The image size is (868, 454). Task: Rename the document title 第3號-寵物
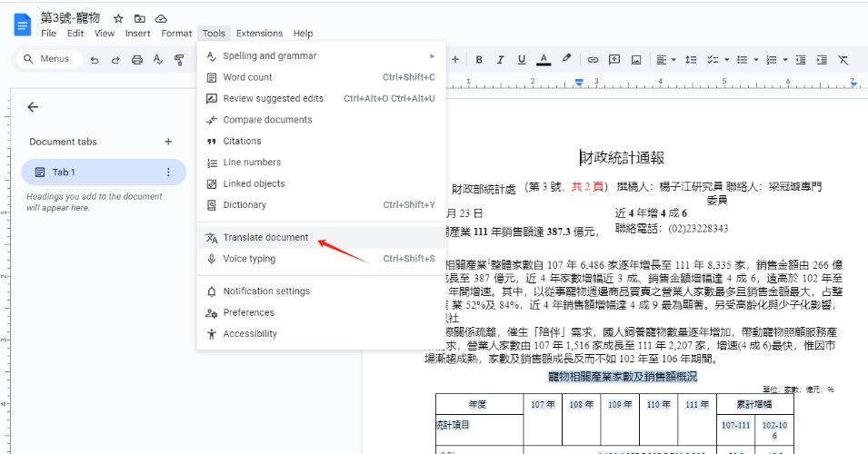pos(70,18)
